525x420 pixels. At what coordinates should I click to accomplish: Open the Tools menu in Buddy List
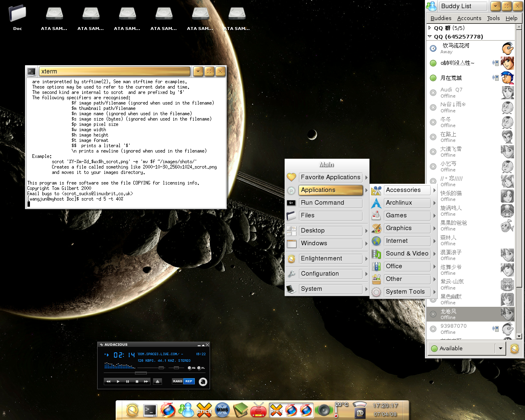[x=493, y=18]
